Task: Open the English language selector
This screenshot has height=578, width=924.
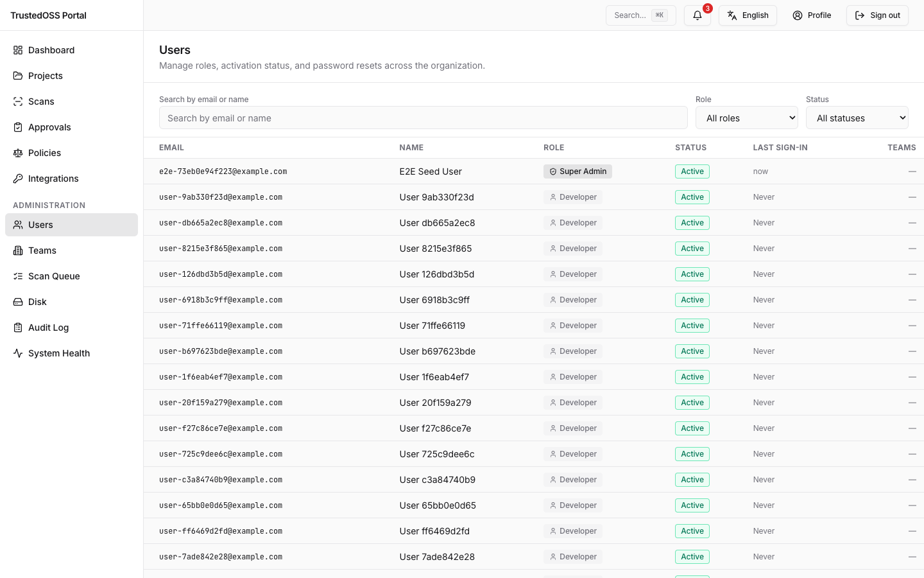Action: point(748,15)
